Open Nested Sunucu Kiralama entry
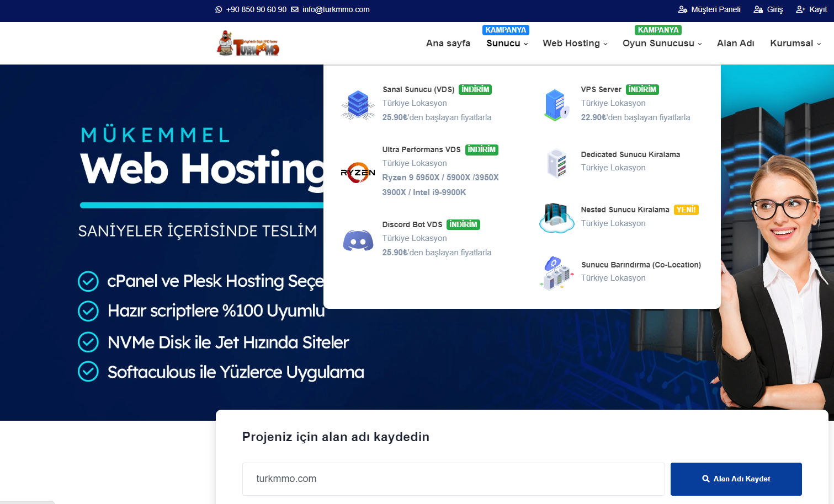The height and width of the screenshot is (504, 834). pyautogui.click(x=625, y=210)
